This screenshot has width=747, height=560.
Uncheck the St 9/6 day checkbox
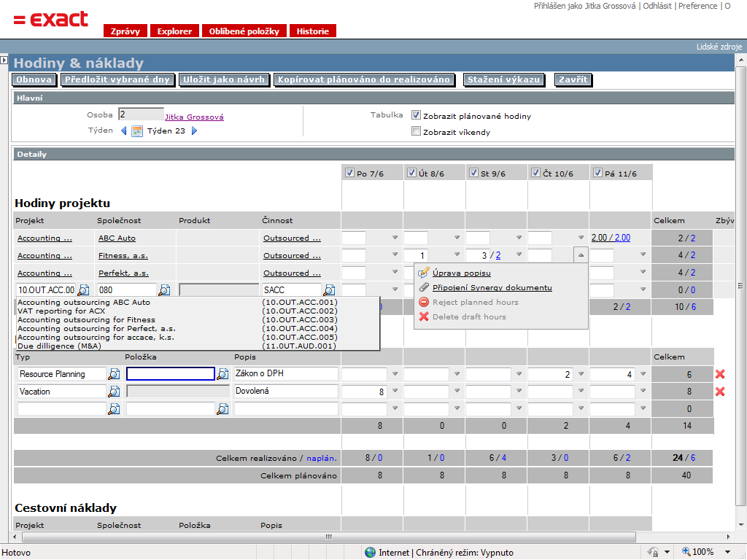click(473, 173)
